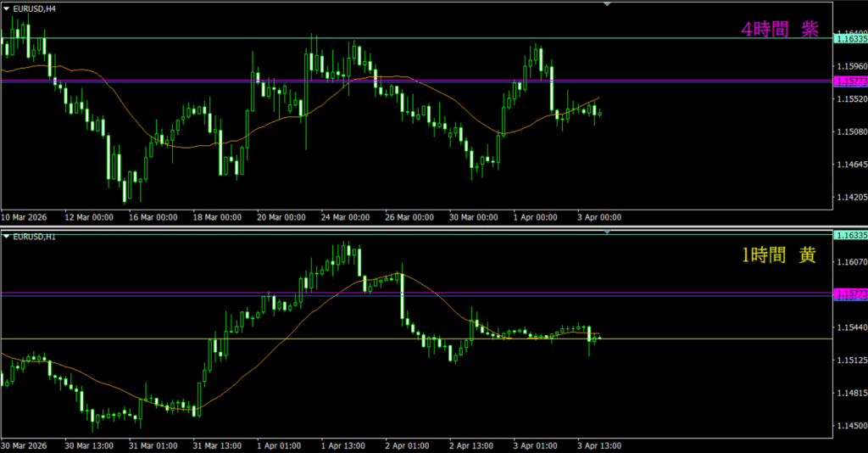The width and height of the screenshot is (868, 453).
Task: Click the EURUSD,H1 chart title text
Action: pyautogui.click(x=36, y=236)
